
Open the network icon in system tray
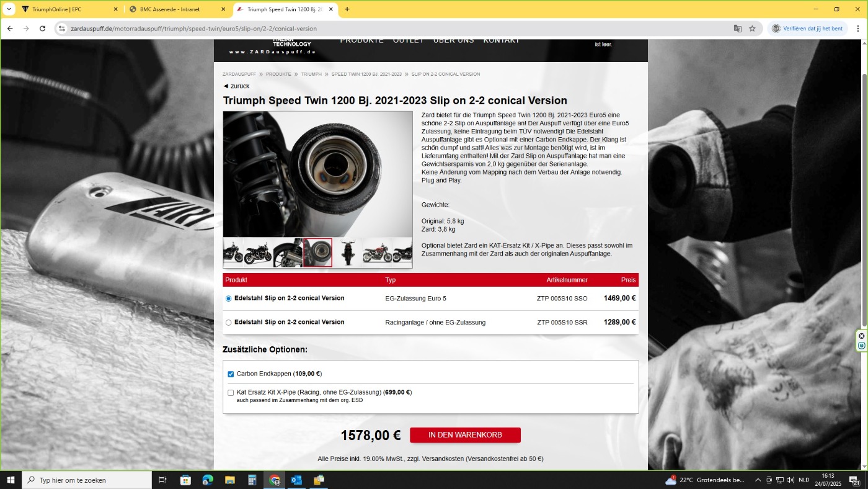[x=779, y=480]
